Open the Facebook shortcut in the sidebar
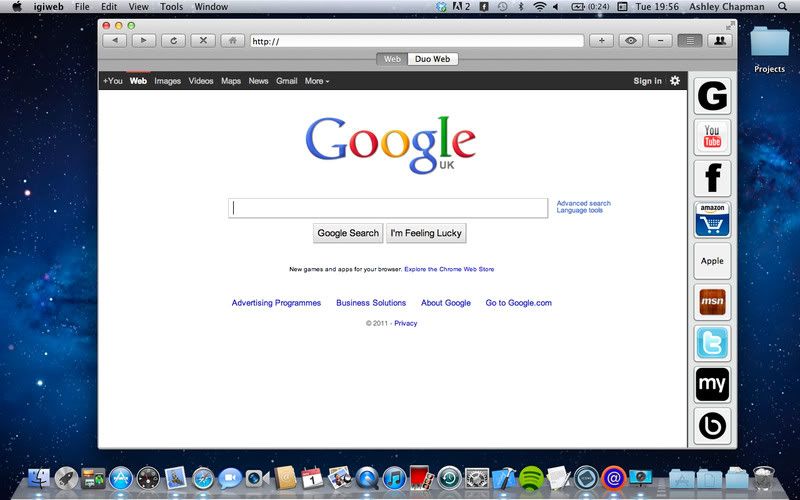 tap(712, 178)
